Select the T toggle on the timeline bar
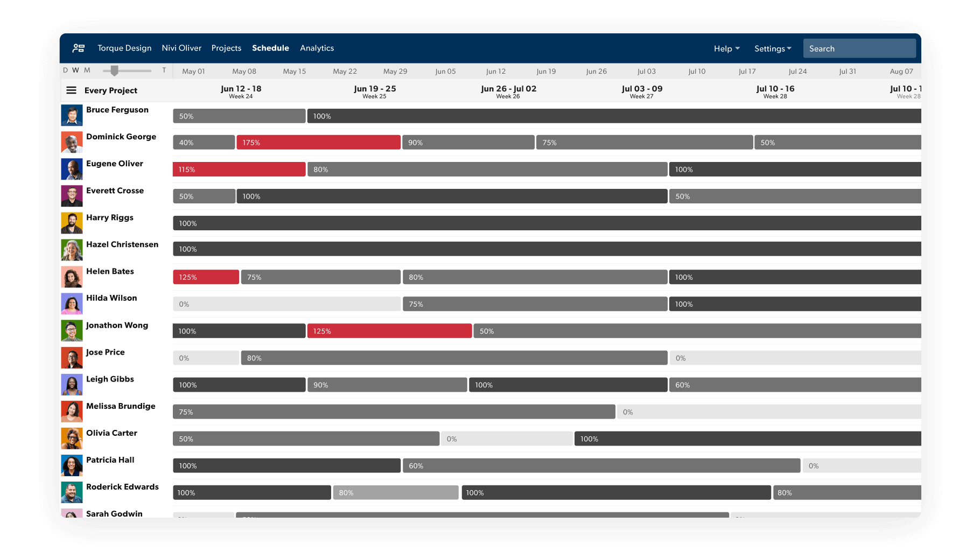The width and height of the screenshot is (980, 551). click(x=164, y=70)
